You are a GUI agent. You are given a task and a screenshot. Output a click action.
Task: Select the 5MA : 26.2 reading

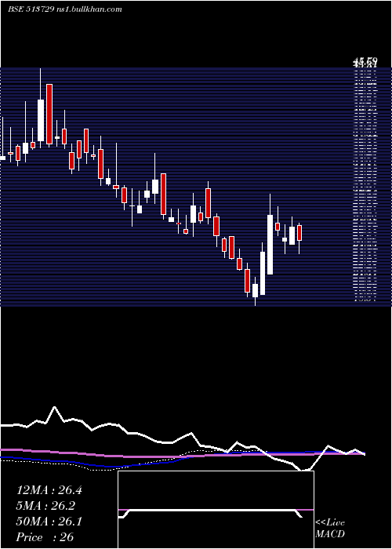pos(45,506)
